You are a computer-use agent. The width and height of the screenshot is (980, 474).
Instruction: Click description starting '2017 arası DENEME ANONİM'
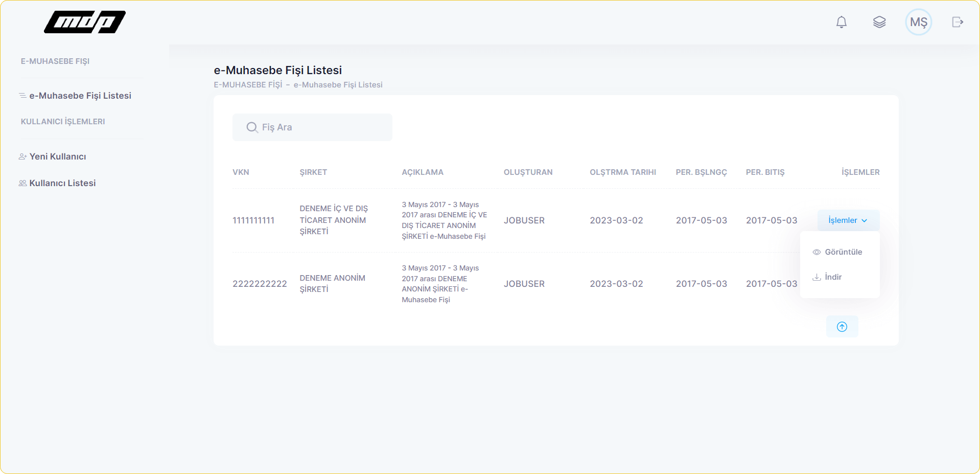pos(440,284)
